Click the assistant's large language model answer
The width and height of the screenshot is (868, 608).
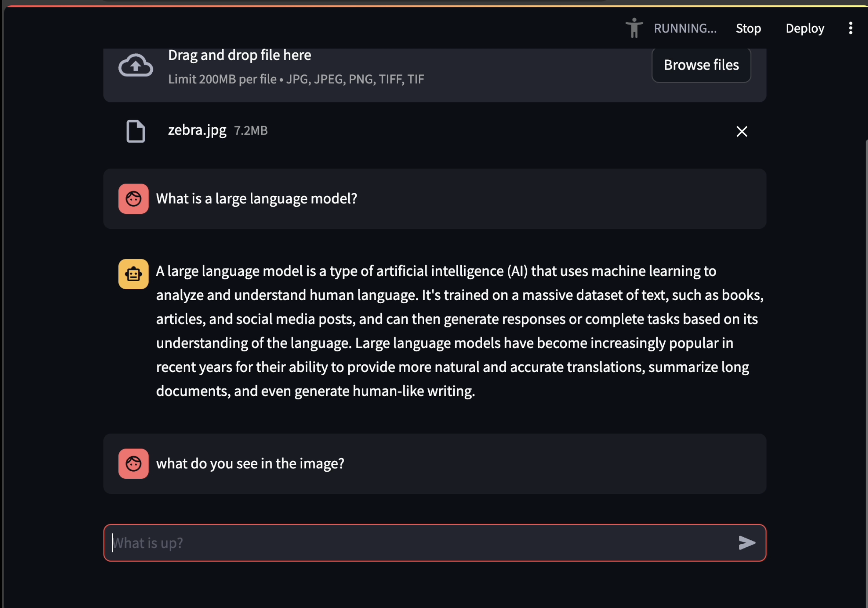tap(460, 331)
